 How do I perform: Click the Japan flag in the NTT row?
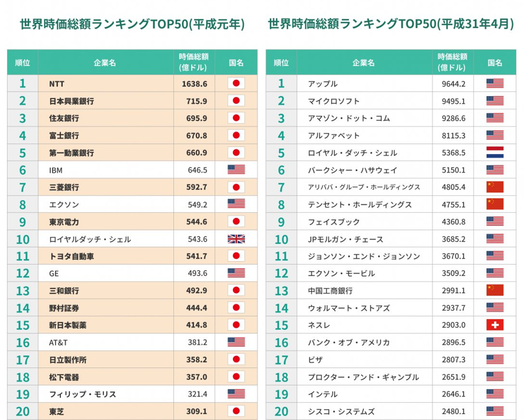(x=236, y=83)
